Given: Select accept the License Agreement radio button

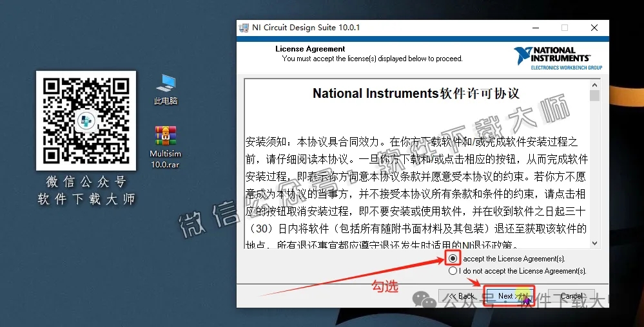Looking at the screenshot, I should click(453, 259).
